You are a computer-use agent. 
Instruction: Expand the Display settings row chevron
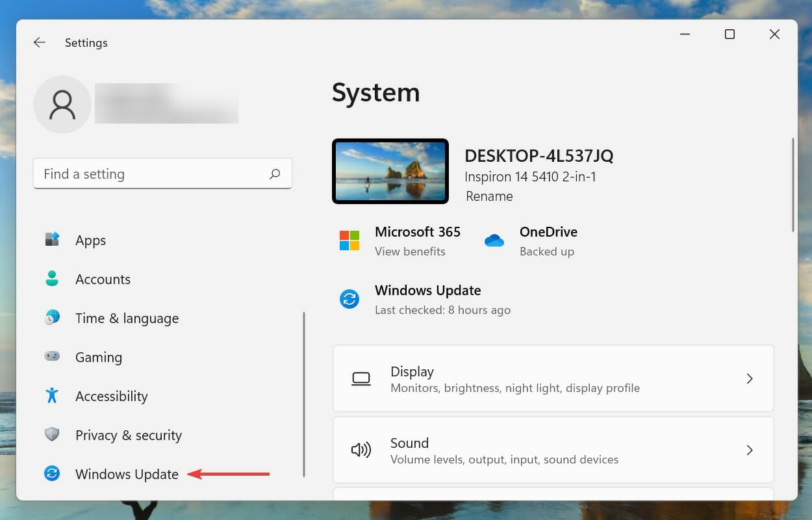[750, 378]
